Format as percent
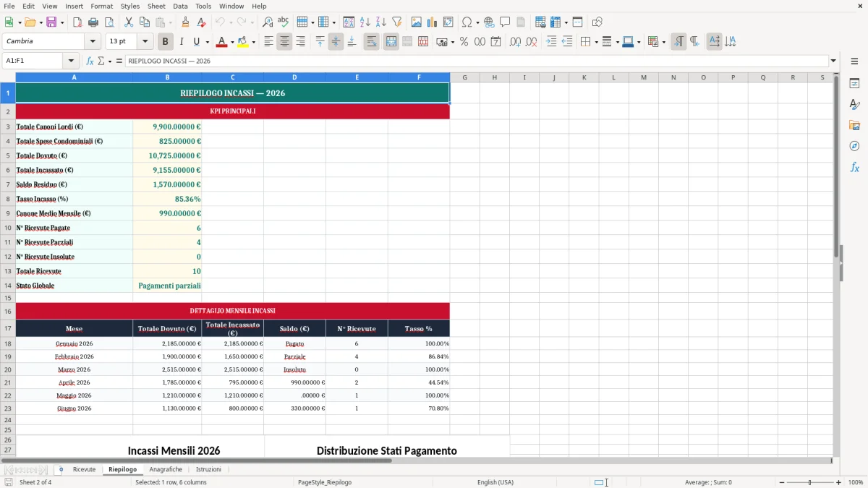This screenshot has height=488, width=868. click(464, 42)
